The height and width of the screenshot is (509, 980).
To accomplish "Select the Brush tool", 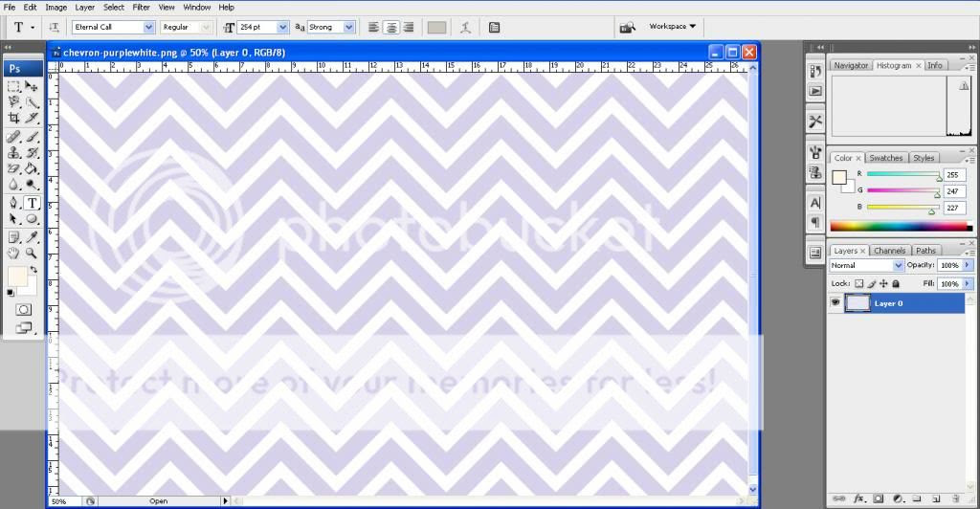I will (32, 137).
